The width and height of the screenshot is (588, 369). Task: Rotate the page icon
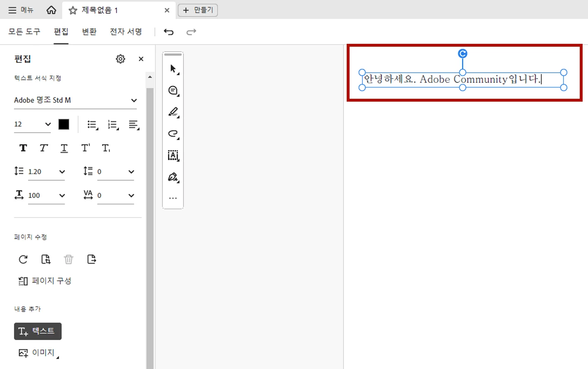(x=23, y=259)
